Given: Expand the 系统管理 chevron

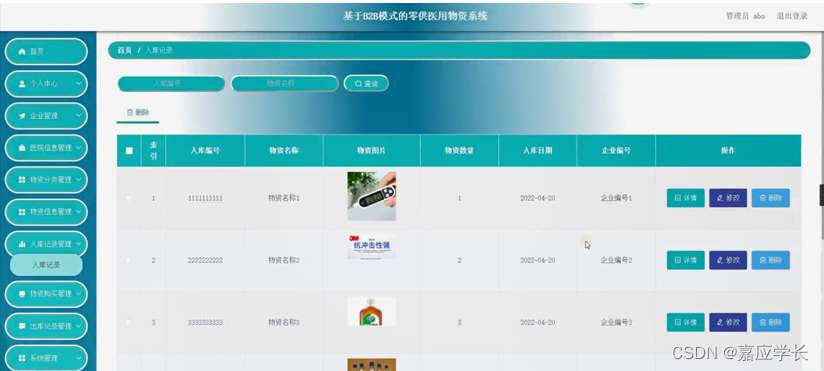Looking at the screenshot, I should 78,358.
